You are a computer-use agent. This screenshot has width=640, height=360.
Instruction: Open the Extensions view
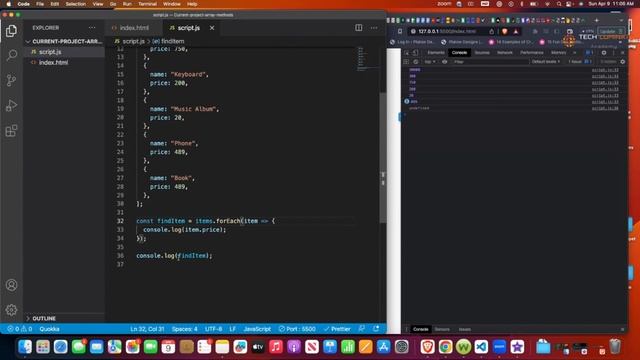11,131
